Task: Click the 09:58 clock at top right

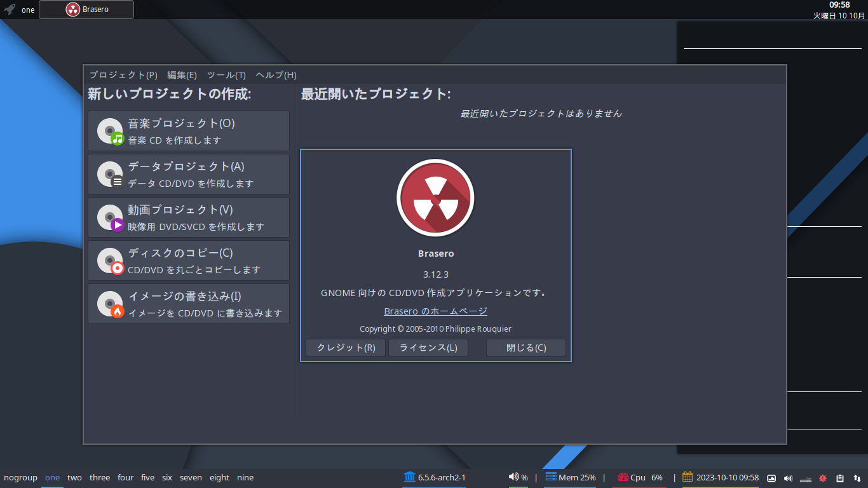Action: 839,5
